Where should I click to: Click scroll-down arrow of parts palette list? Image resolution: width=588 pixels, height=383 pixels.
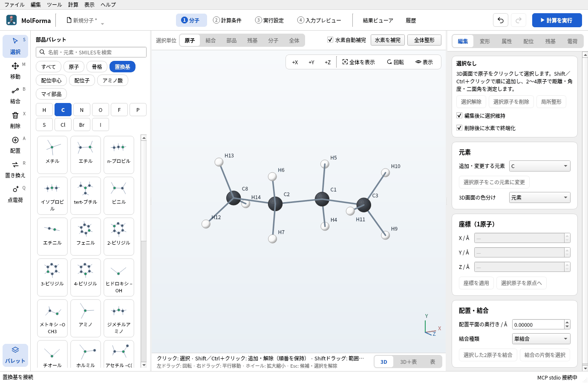pos(144,365)
